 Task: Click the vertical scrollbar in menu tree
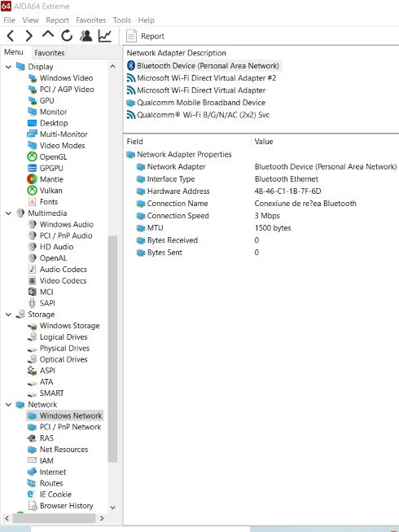(112, 349)
